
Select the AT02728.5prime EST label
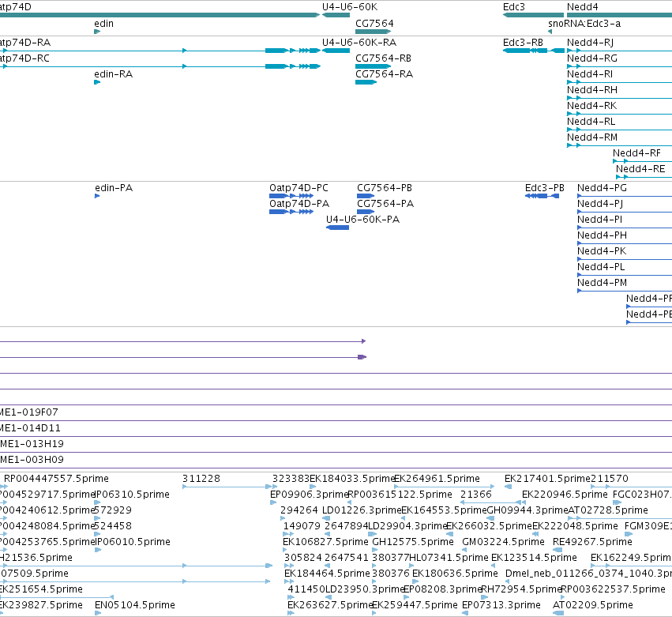tap(608, 510)
